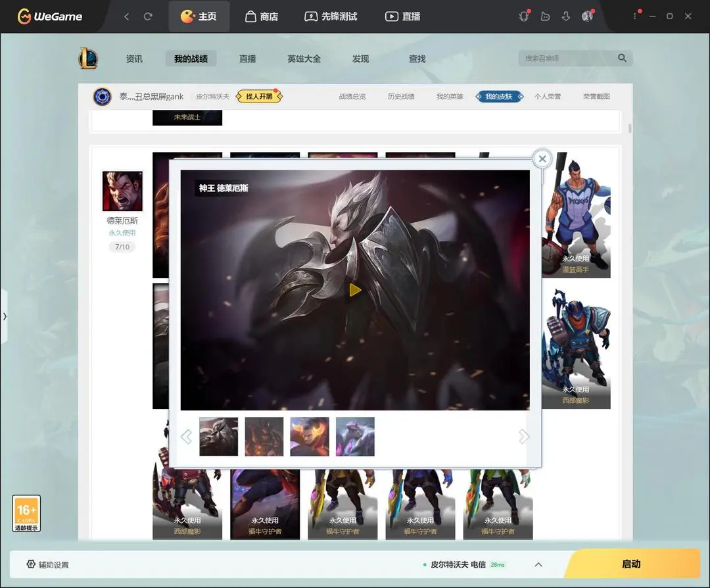
Task: Click the summoner name ending in 黑屏gank
Action: 151,97
